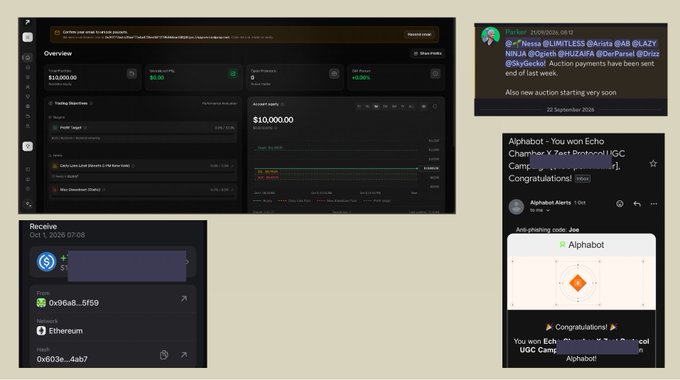
Task: Click the Share Profits button
Action: click(428, 53)
